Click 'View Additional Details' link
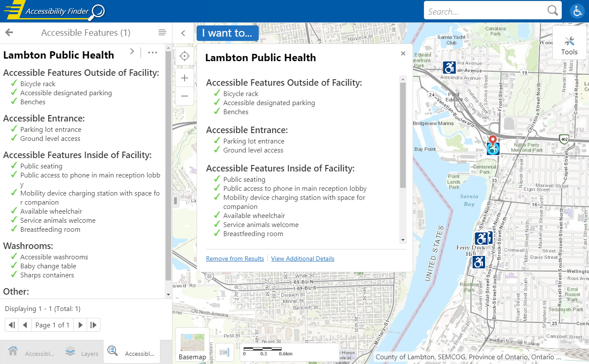Screen dimensions: 589x364 pyautogui.click(x=303, y=258)
